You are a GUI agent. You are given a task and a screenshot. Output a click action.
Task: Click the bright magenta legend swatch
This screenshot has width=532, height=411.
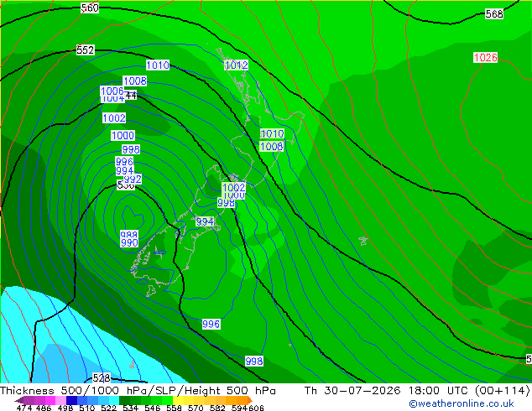[50, 400]
